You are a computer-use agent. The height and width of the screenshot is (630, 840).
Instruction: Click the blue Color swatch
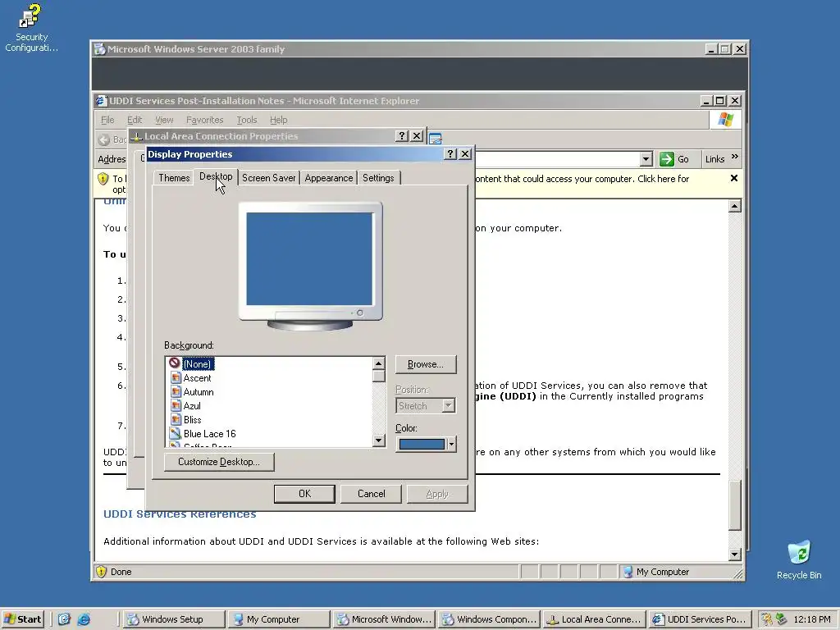click(x=422, y=444)
